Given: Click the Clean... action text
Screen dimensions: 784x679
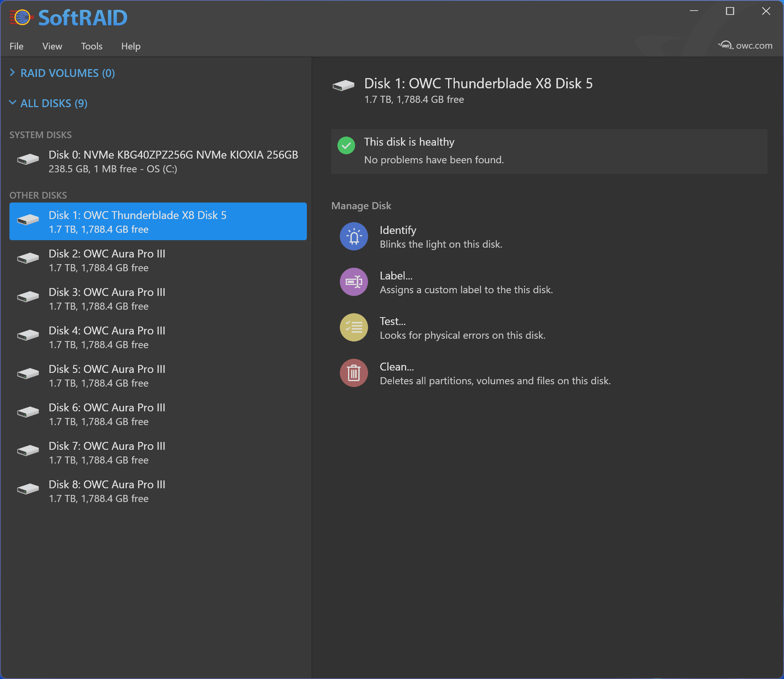Looking at the screenshot, I should click(x=397, y=367).
